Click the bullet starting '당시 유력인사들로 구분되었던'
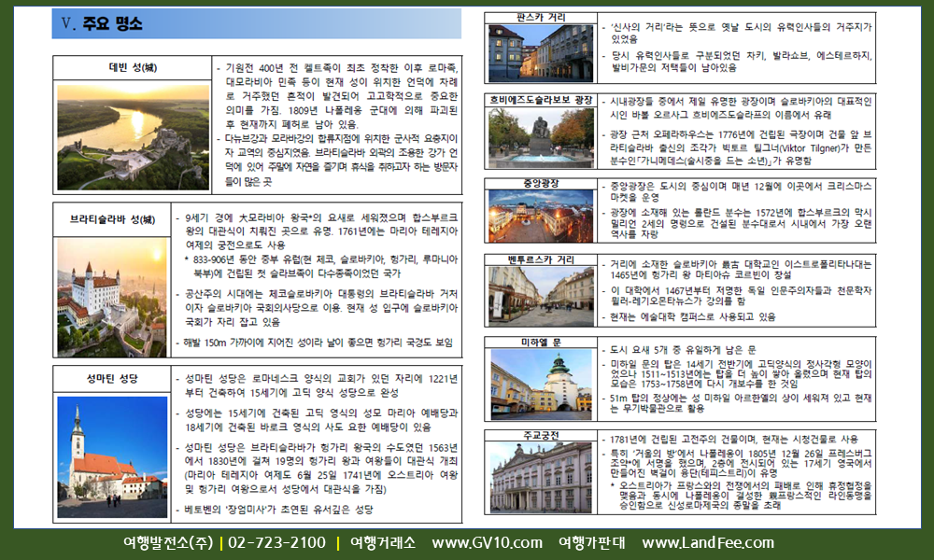Image resolution: width=934 pixels, height=560 pixels. (736, 62)
